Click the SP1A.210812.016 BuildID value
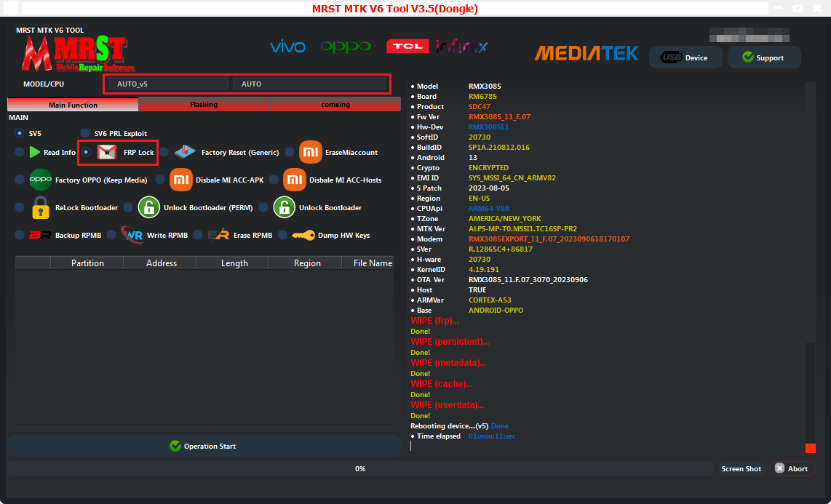Viewport: 831px width, 504px height. point(499,147)
